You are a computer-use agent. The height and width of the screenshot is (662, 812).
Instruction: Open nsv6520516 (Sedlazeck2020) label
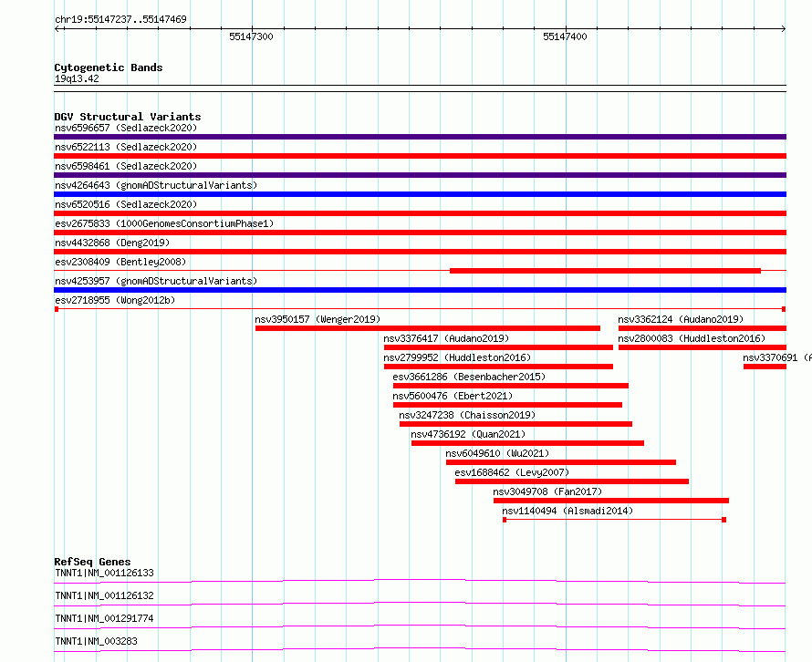(x=126, y=204)
